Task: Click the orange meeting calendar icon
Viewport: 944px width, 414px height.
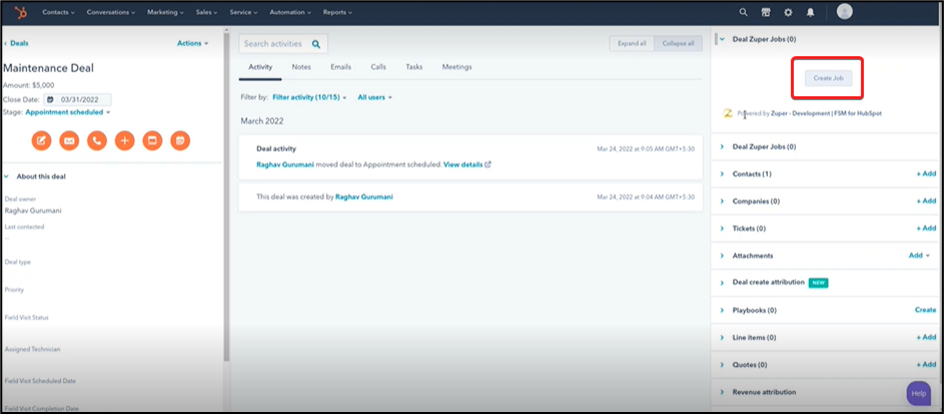Action: 180,141
